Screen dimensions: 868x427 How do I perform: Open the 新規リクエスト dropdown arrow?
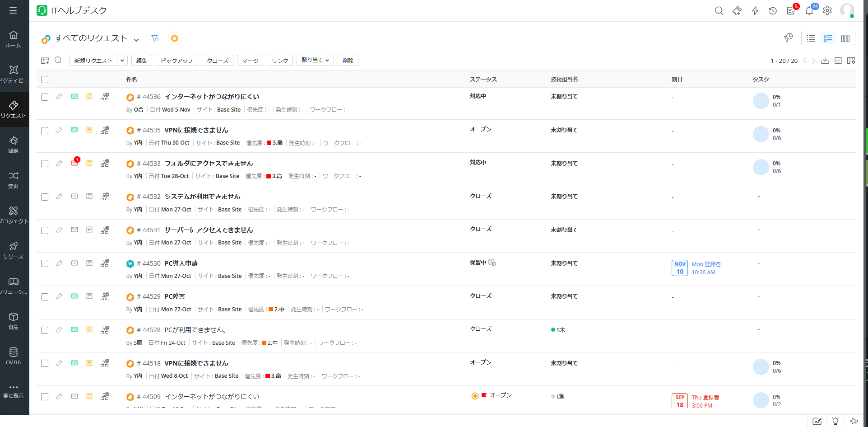click(x=122, y=61)
